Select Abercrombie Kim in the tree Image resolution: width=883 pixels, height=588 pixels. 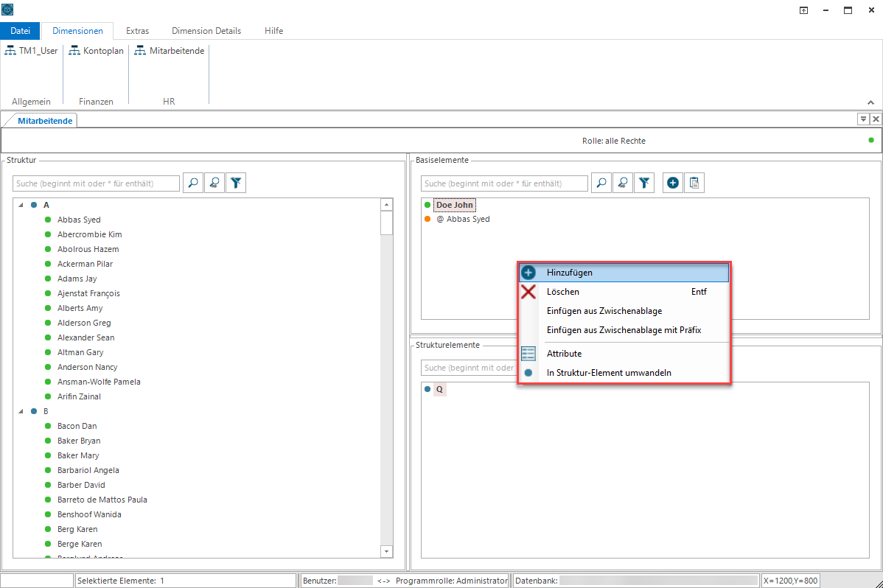pos(89,234)
